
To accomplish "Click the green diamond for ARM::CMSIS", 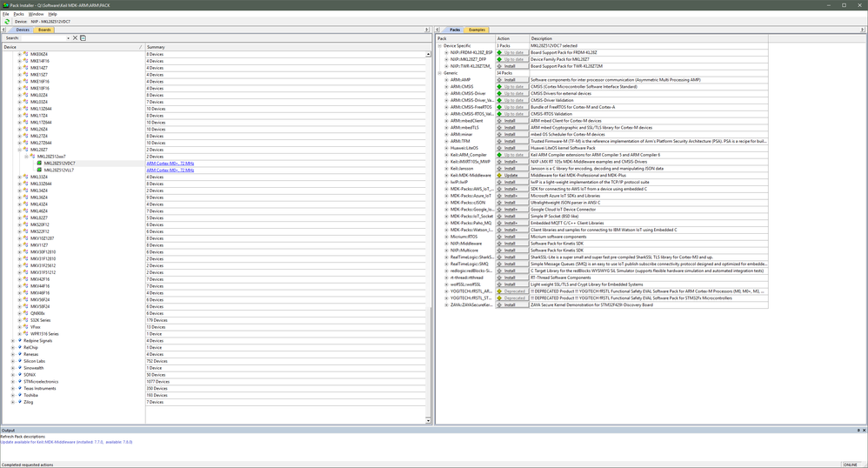I will coord(499,86).
